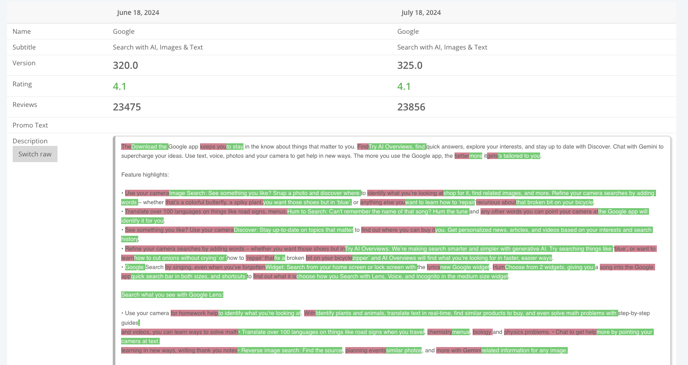
Task: Click July subtitle Search with AI, Images & Text
Action: pyautogui.click(x=442, y=47)
